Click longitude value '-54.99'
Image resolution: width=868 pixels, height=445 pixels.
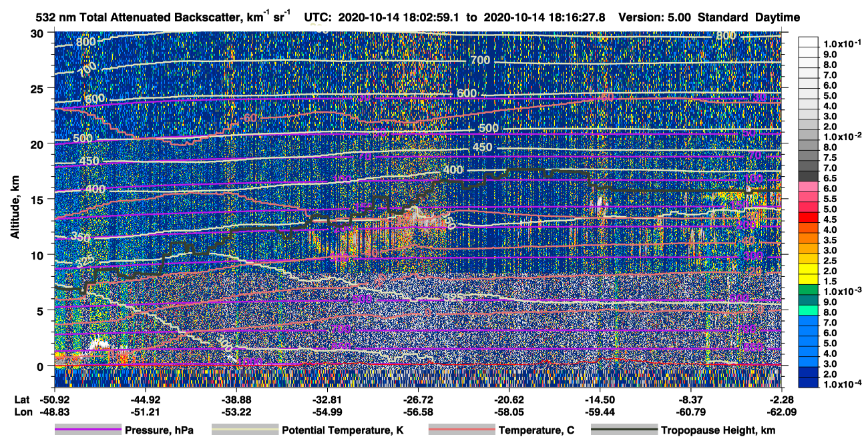pyautogui.click(x=327, y=412)
